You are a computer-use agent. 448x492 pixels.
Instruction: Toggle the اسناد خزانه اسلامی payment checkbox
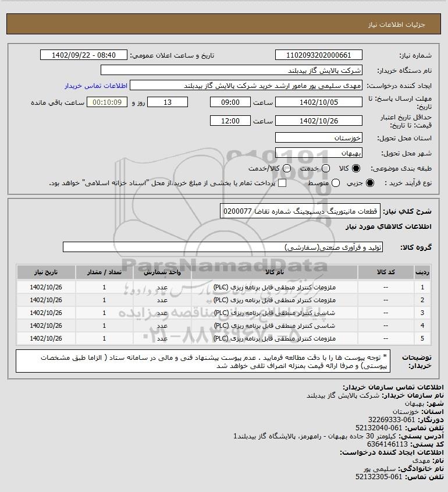(282, 183)
